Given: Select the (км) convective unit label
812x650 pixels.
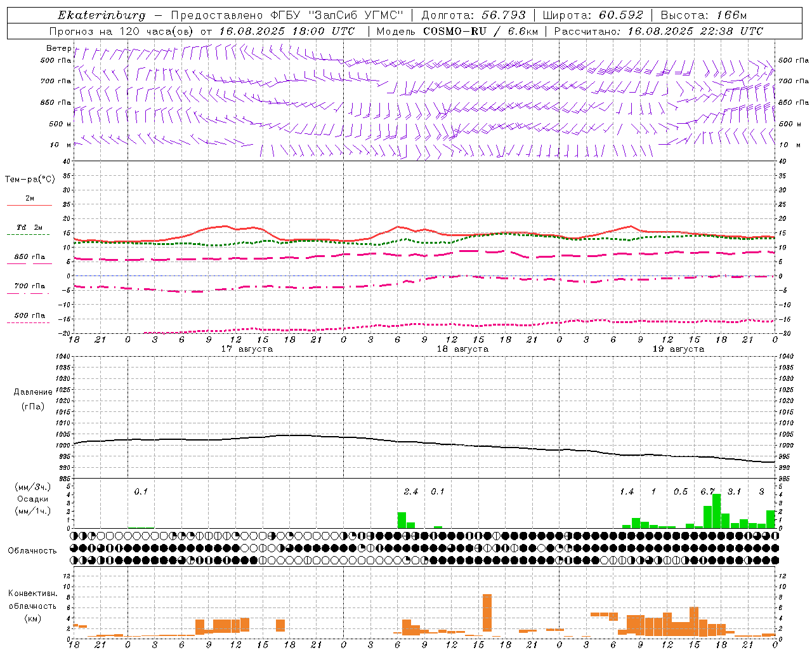Looking at the screenshot, I should [33, 618].
